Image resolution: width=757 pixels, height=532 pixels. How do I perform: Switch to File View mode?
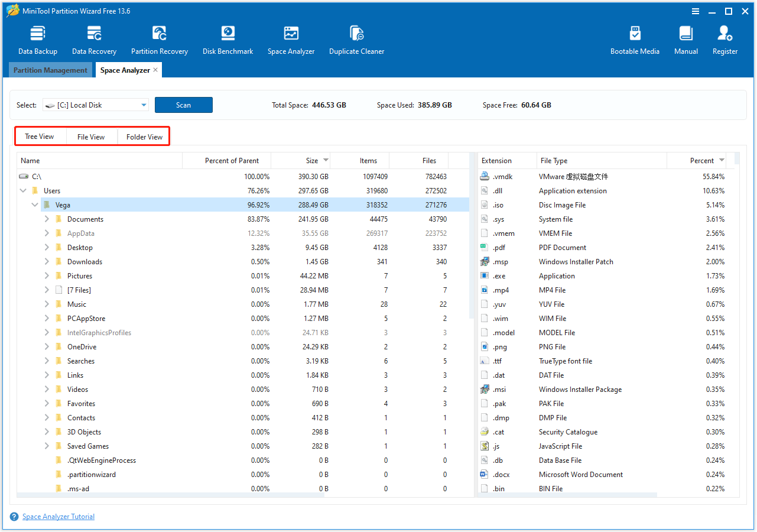pyautogui.click(x=92, y=137)
